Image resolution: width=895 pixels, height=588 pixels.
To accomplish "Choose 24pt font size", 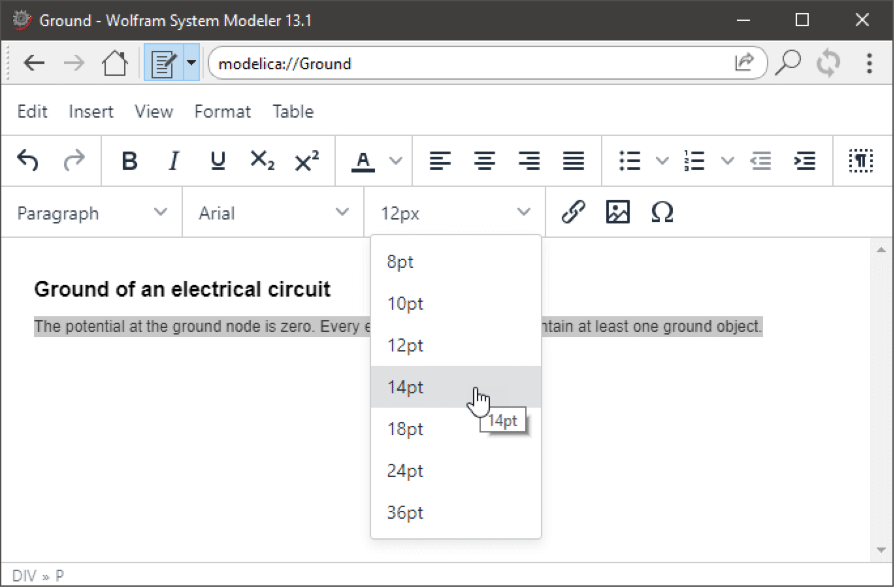I will pyautogui.click(x=456, y=470).
